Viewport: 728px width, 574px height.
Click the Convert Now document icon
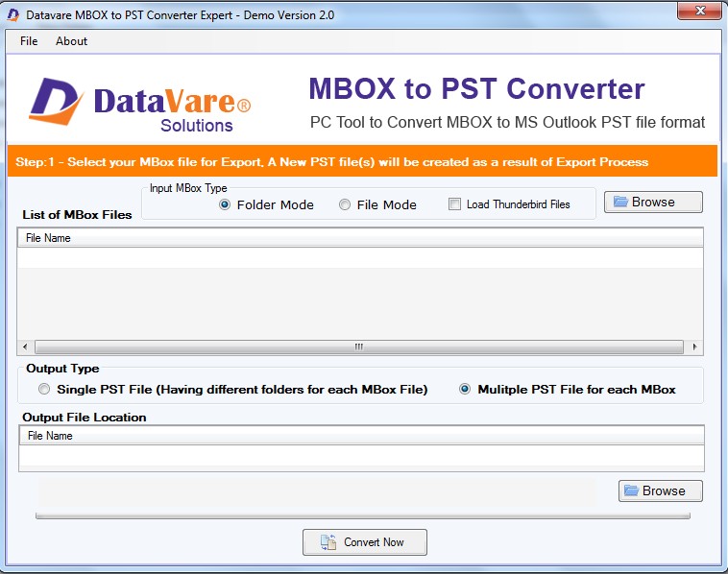point(328,542)
